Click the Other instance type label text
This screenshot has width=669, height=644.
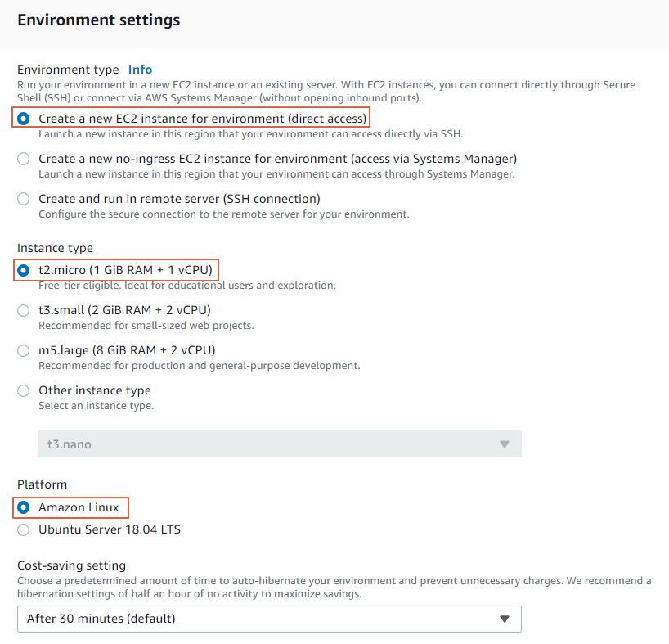95,390
